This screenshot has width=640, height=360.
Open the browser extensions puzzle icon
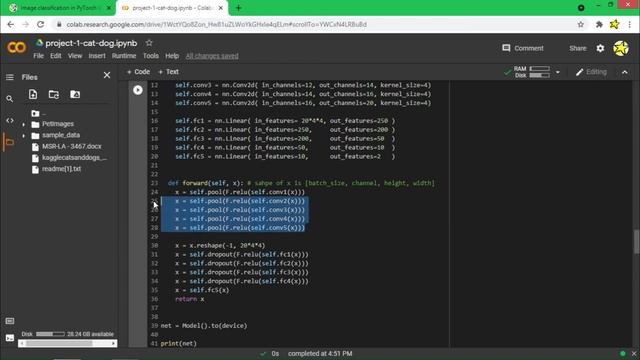click(599, 24)
